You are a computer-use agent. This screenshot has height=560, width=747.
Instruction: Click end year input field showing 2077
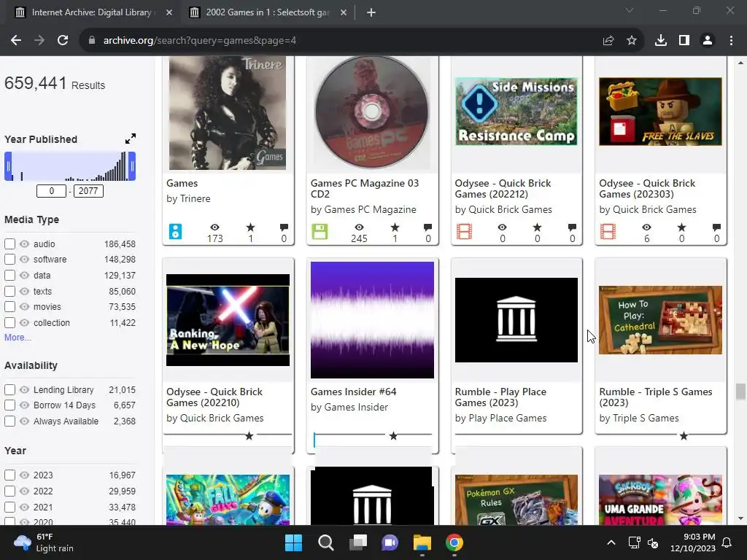(x=88, y=191)
